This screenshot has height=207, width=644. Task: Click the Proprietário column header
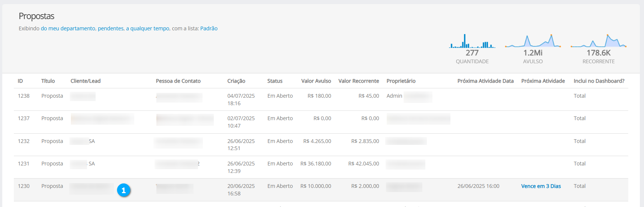coord(401,81)
